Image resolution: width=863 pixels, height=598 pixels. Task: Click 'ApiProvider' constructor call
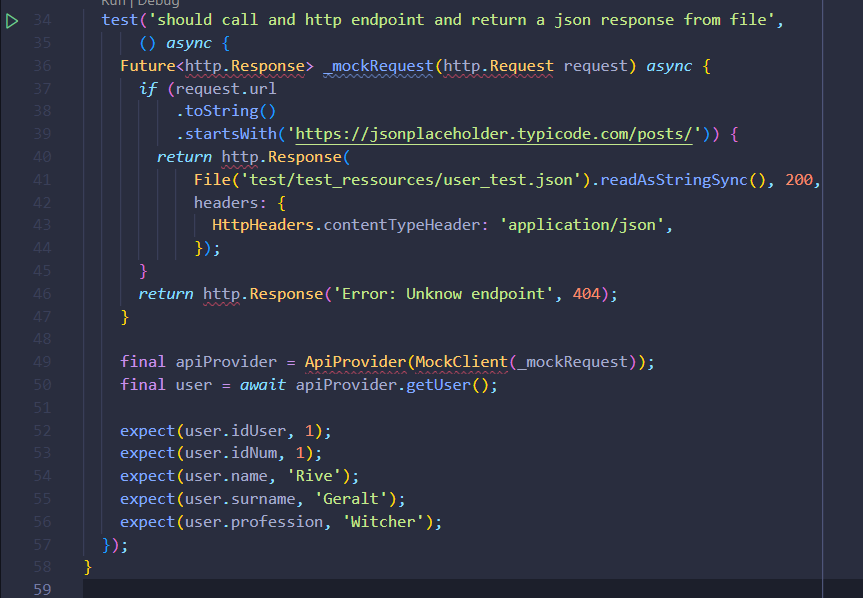tap(355, 362)
